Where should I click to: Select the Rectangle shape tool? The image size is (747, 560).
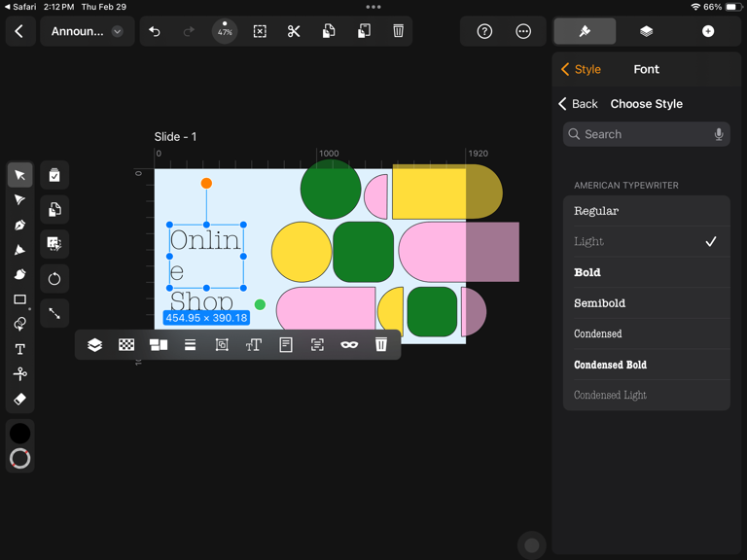coord(20,299)
